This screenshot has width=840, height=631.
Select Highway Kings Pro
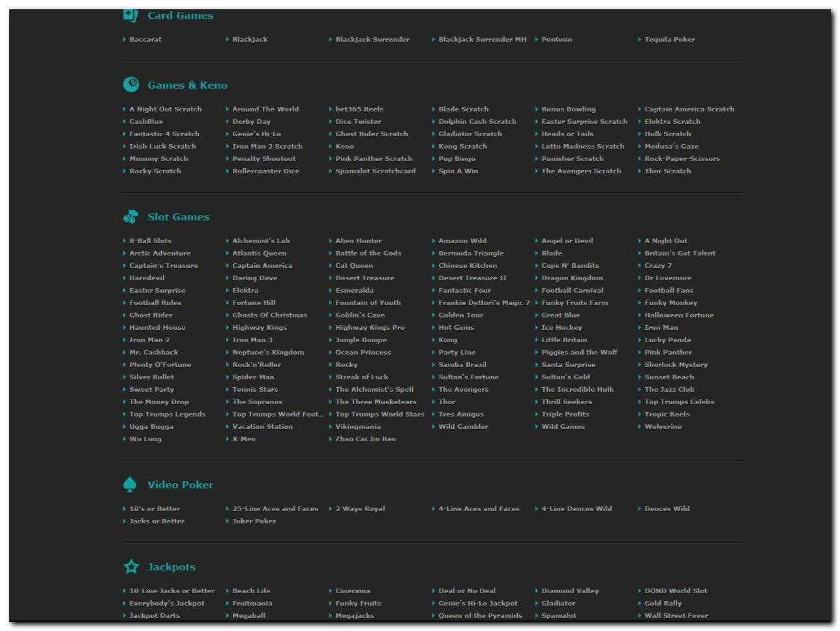click(x=370, y=328)
